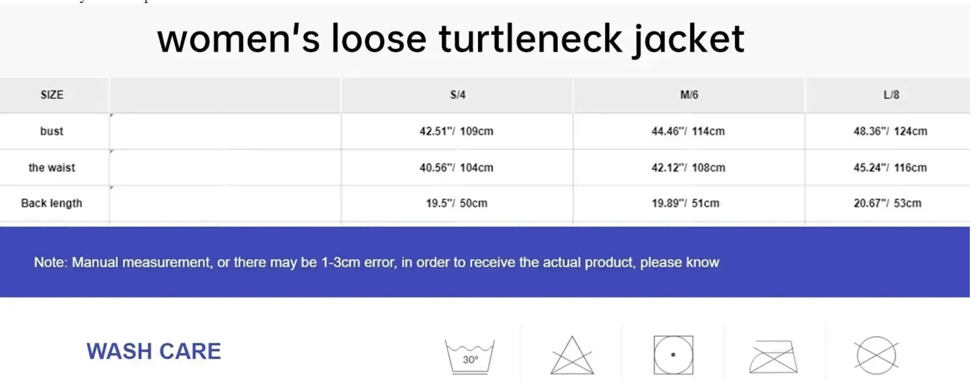
Task: Click the 42.51" / 109cm bust cell
Action: pos(457,131)
